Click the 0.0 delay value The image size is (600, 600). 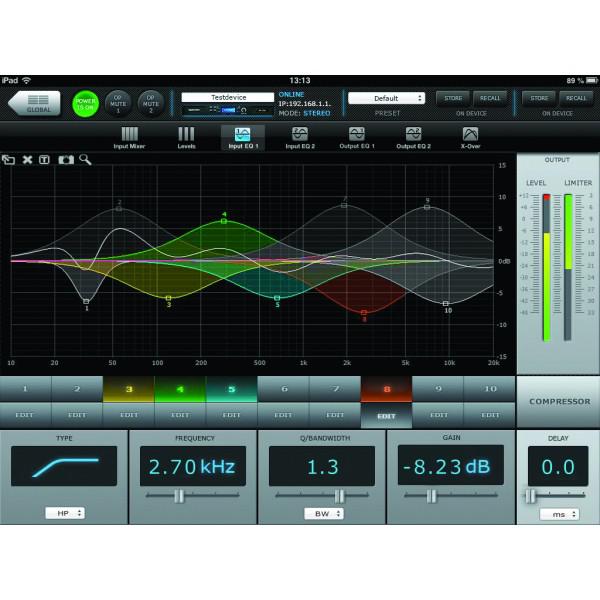pyautogui.click(x=558, y=466)
